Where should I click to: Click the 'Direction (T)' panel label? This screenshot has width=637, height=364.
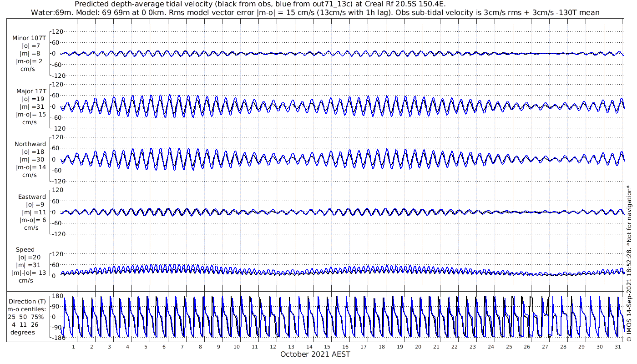point(27,301)
